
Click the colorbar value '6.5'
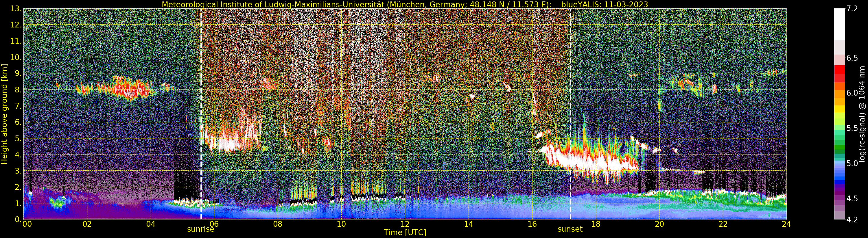[852, 58]
